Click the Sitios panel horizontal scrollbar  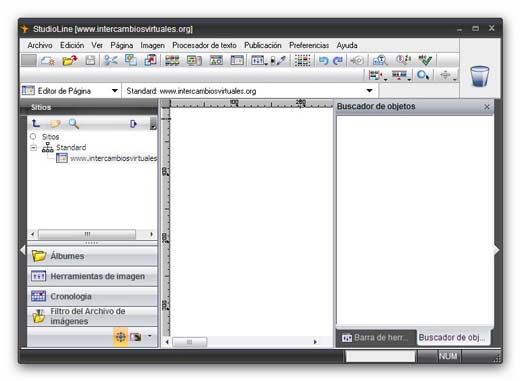click(x=92, y=234)
